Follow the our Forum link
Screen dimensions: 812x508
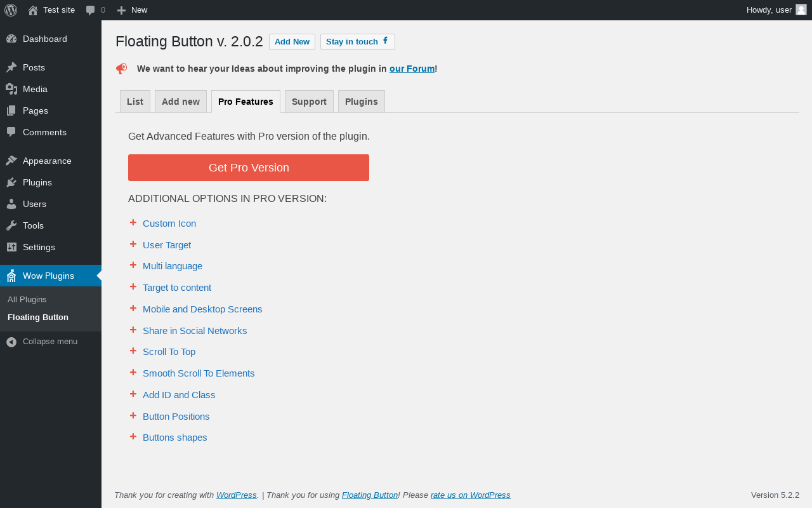tap(412, 69)
